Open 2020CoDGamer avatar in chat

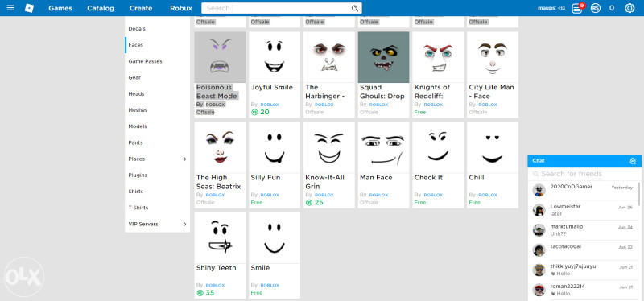point(539,190)
